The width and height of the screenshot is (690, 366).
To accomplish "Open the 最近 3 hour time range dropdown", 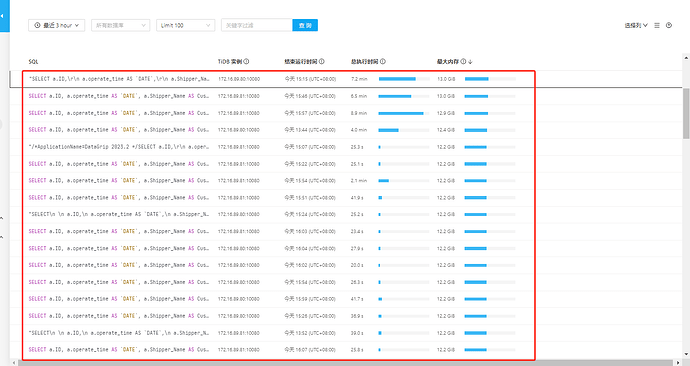I will coord(56,26).
